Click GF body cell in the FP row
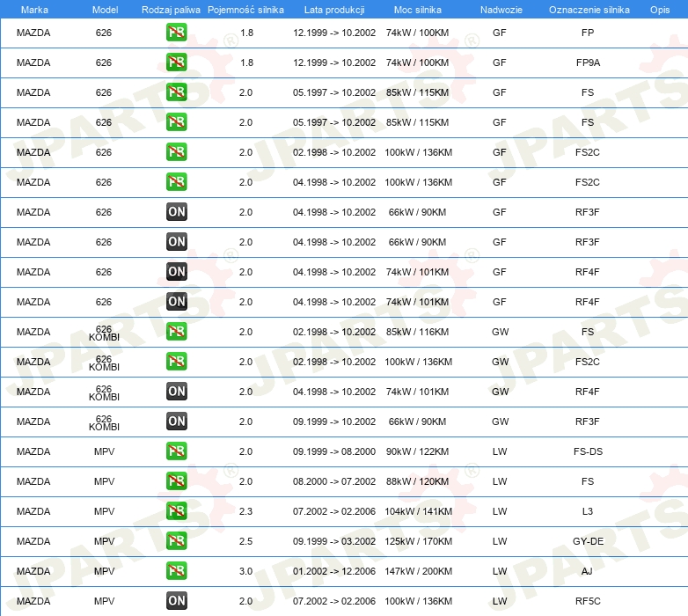The height and width of the screenshot is (616, 688). [500, 33]
